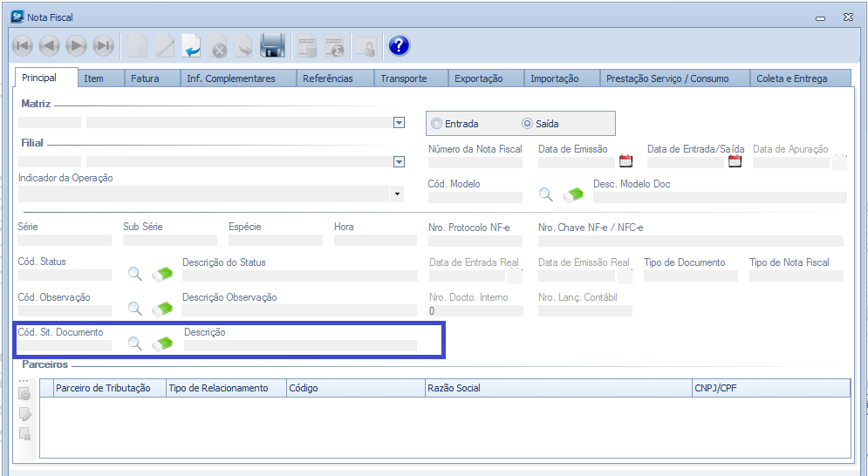Image resolution: width=868 pixels, height=476 pixels.
Task: Open the Inf. Complementares tab
Action: 230,78
